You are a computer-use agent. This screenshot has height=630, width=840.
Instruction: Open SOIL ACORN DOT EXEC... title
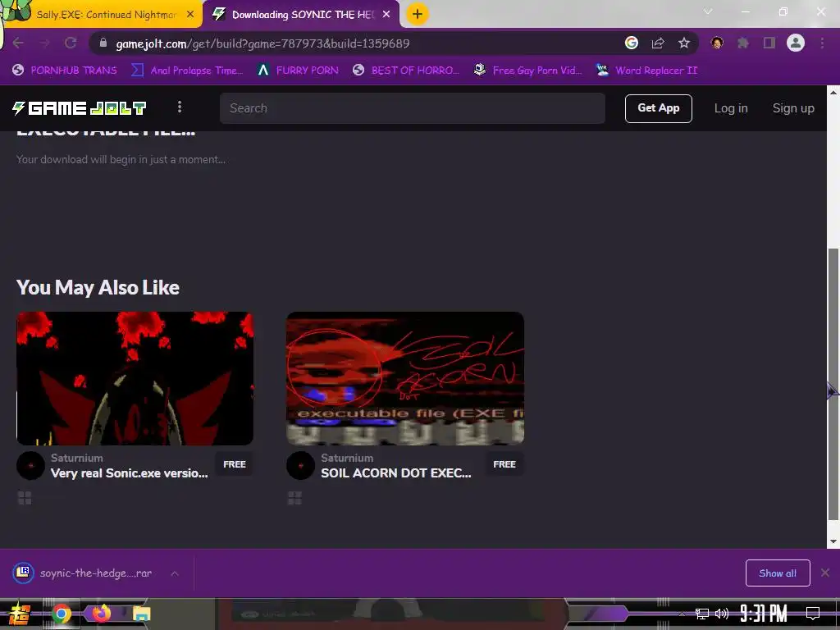point(396,473)
